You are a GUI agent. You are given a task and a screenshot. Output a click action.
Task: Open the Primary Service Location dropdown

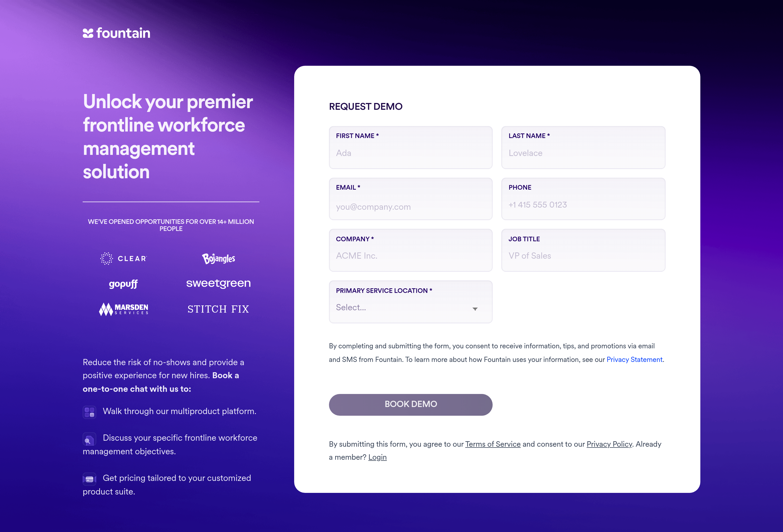[410, 307]
